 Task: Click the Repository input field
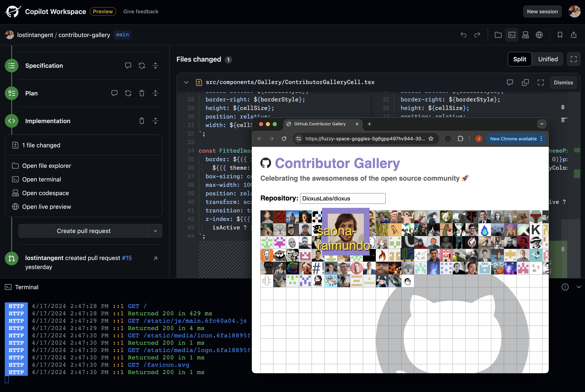click(x=343, y=199)
